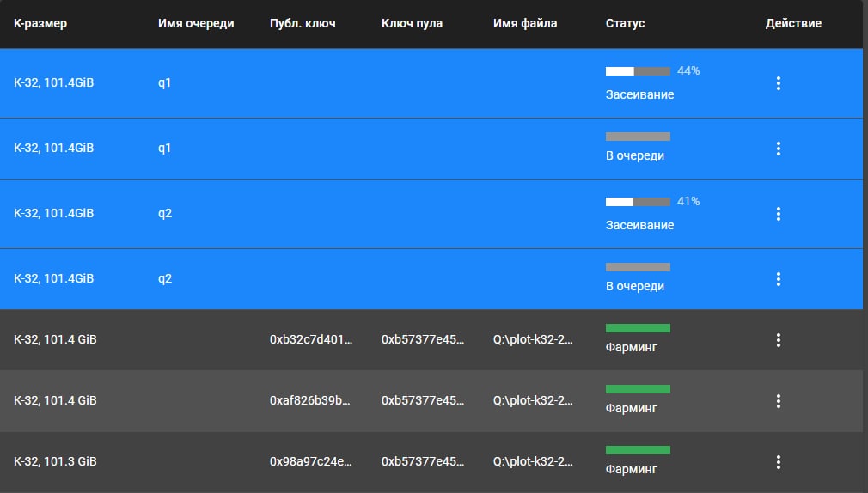Click the 41% seeding progress bar
Image resolution: width=868 pixels, height=493 pixels.
point(638,202)
